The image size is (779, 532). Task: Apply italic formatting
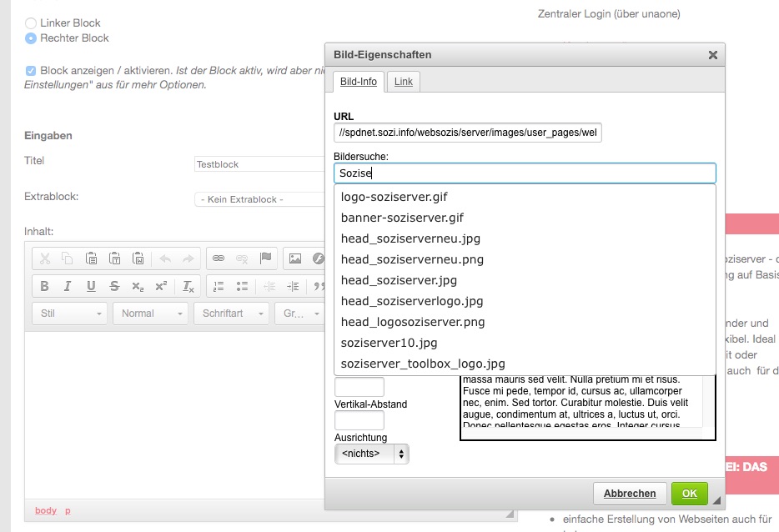point(68,286)
